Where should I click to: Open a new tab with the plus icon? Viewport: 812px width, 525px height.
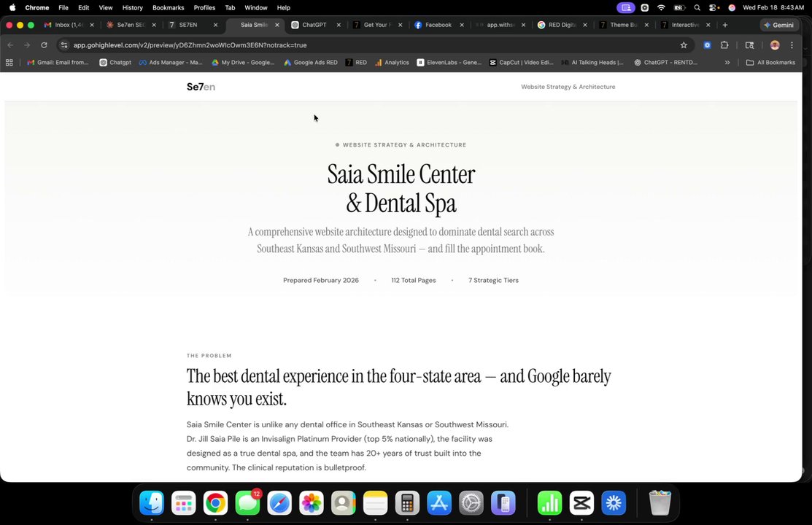[x=725, y=25]
